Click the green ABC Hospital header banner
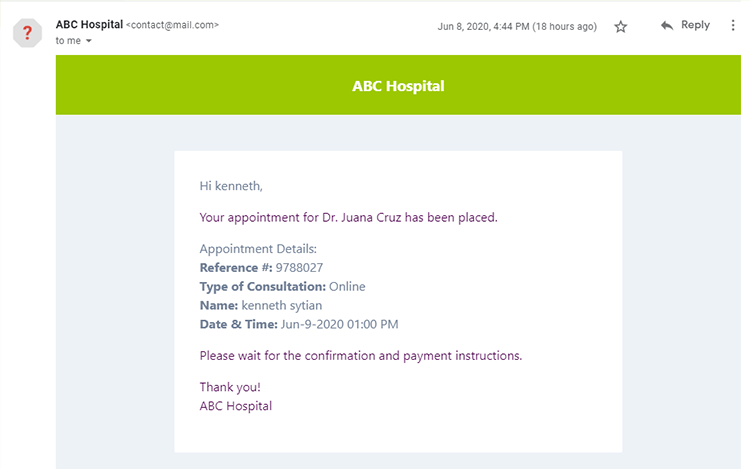This screenshot has height=469, width=750. point(398,86)
